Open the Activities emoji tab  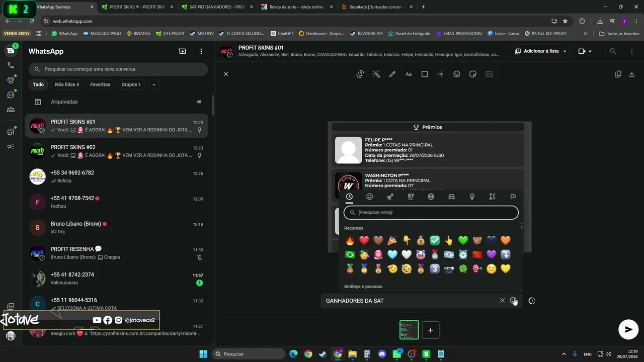point(431,197)
